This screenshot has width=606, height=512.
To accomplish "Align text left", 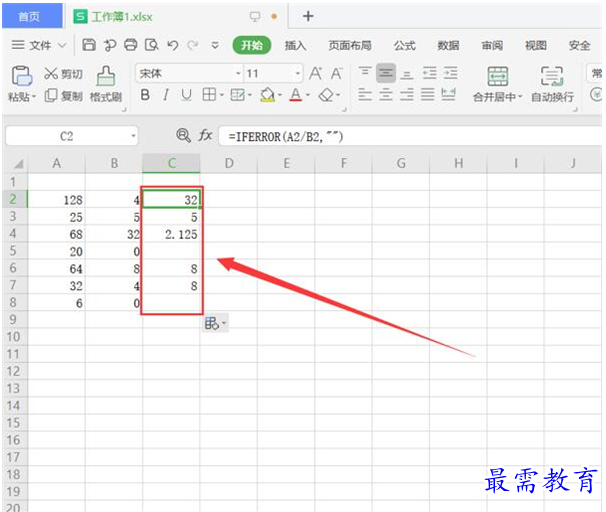I will coord(365,94).
